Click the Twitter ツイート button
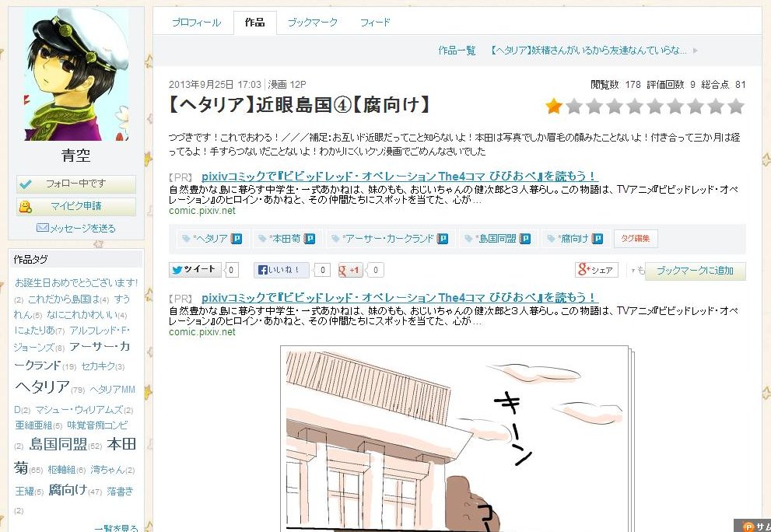This screenshot has width=771, height=532. click(195, 270)
